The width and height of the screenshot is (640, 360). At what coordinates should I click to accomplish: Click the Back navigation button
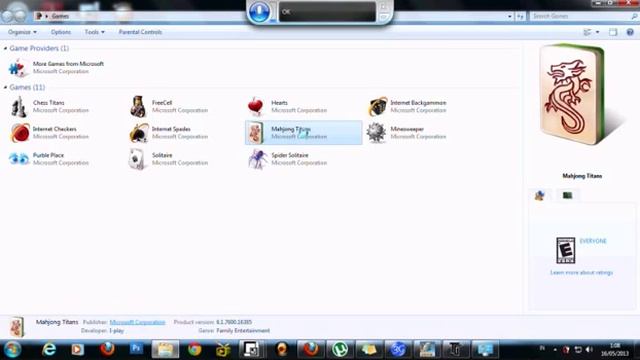[x=8, y=16]
